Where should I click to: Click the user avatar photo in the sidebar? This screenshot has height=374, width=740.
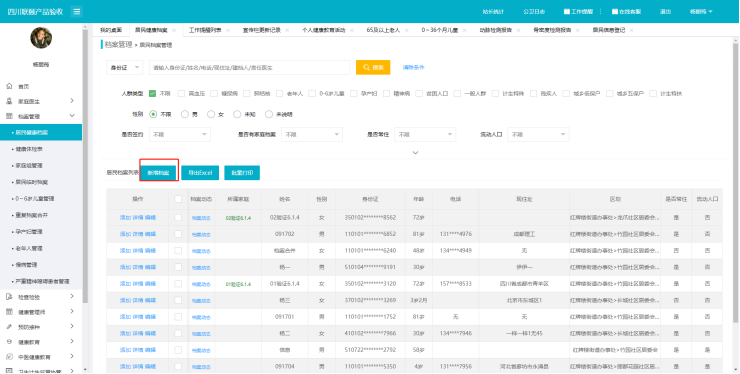[41, 38]
